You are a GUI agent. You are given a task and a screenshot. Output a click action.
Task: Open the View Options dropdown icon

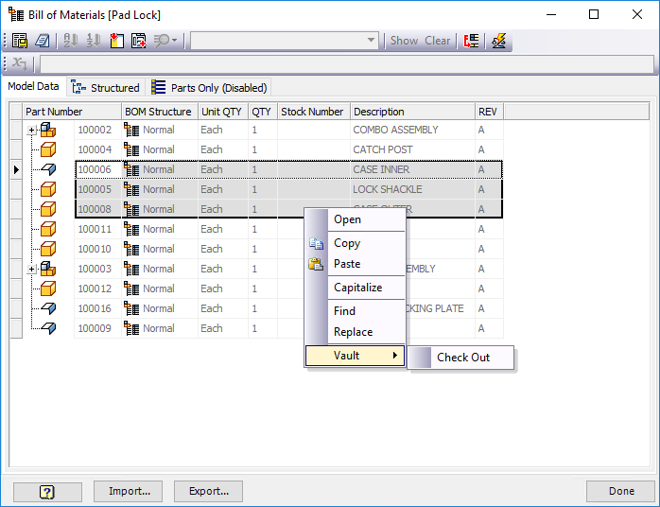pos(165,41)
